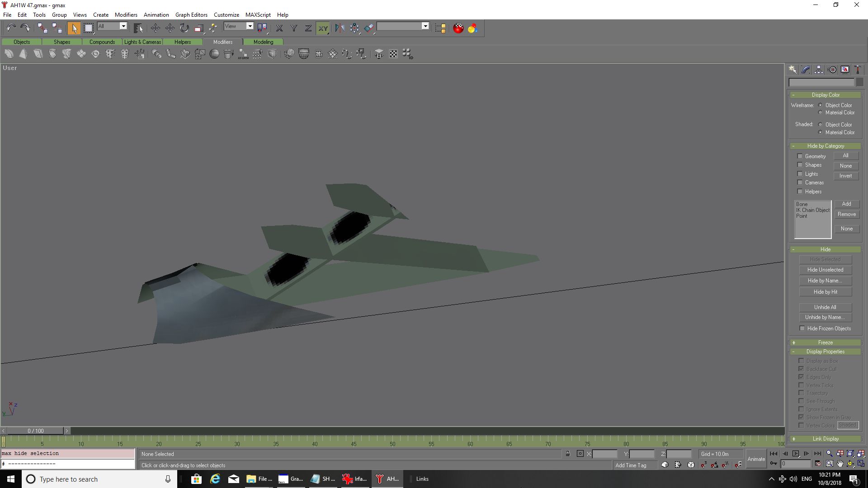Expand the Freeze rollout

tap(825, 343)
